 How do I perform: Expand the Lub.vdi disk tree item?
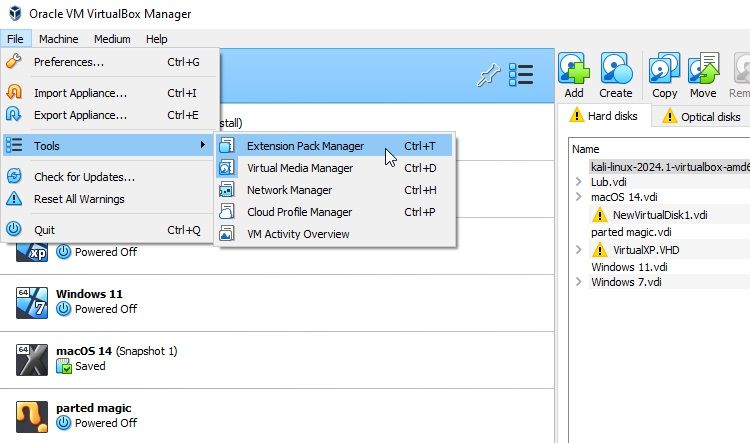tap(580, 182)
